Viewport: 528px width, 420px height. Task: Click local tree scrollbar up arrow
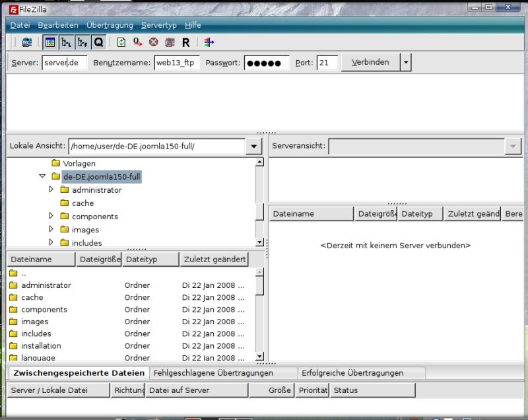[x=259, y=162]
